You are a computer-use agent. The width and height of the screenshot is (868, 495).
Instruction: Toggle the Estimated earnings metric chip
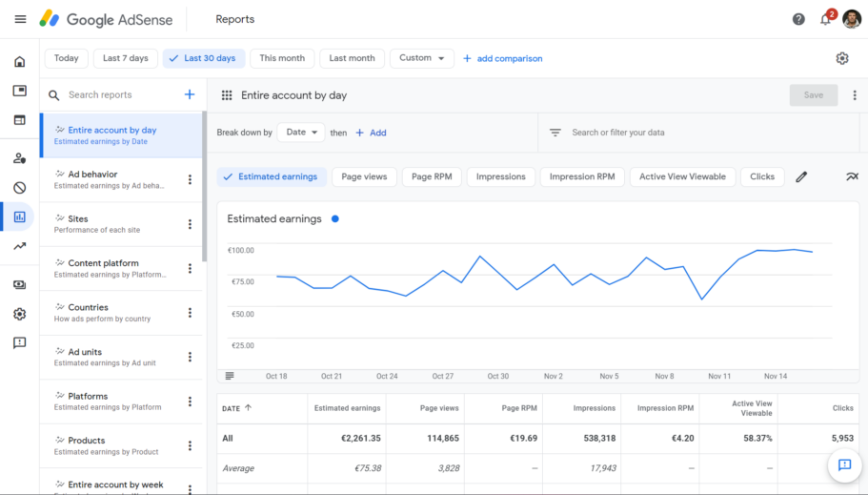click(x=272, y=176)
